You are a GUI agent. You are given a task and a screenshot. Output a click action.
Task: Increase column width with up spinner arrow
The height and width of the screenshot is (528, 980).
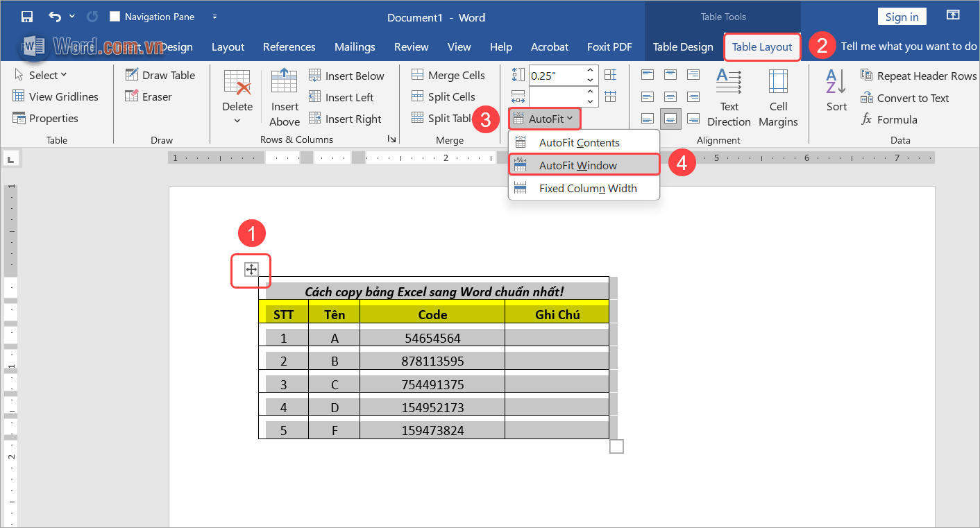[x=591, y=92]
